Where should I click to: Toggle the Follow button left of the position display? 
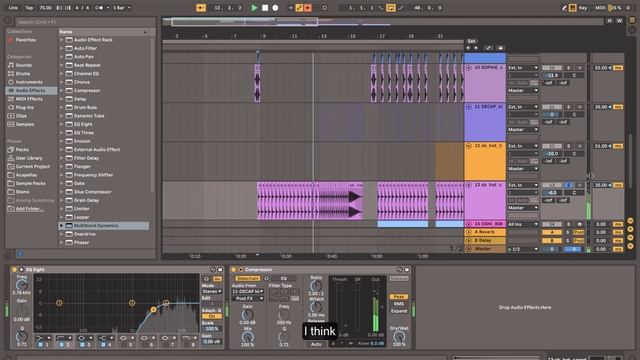pos(201,8)
